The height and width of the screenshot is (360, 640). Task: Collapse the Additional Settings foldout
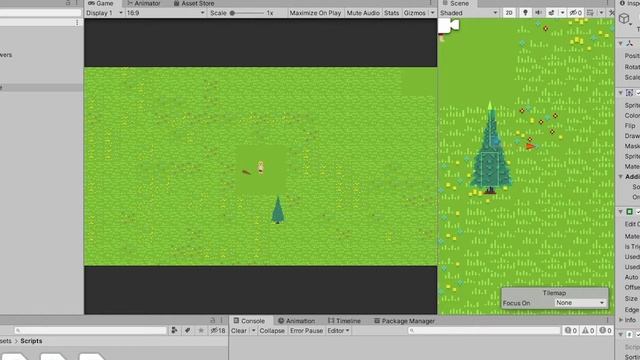pyautogui.click(x=620, y=177)
